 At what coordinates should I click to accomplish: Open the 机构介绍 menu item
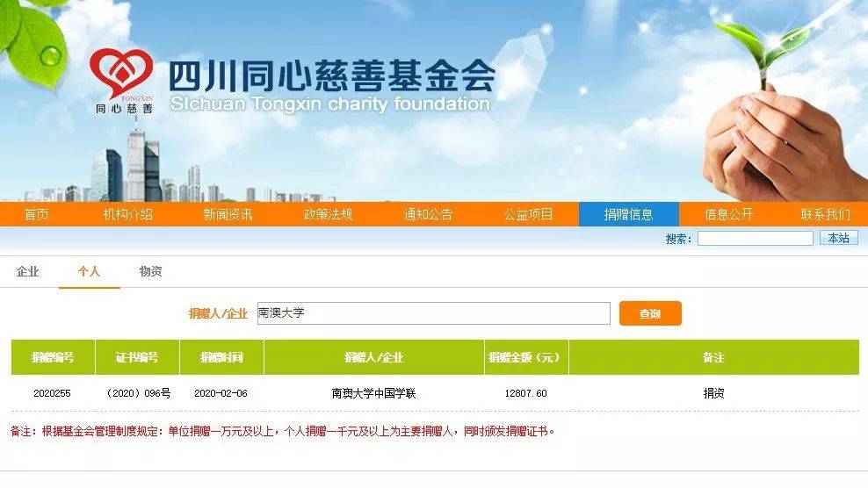127,214
